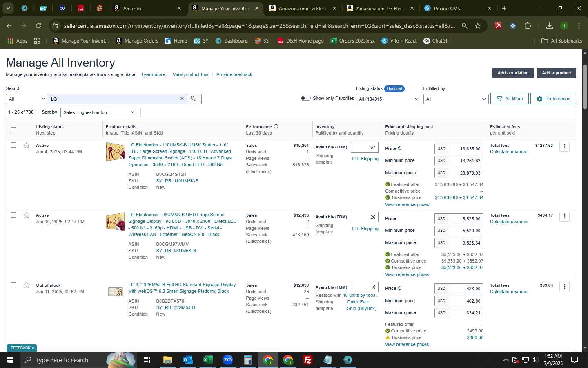
Task: Click the price refresh icon for 32SM5J-B
Action: pos(400,288)
